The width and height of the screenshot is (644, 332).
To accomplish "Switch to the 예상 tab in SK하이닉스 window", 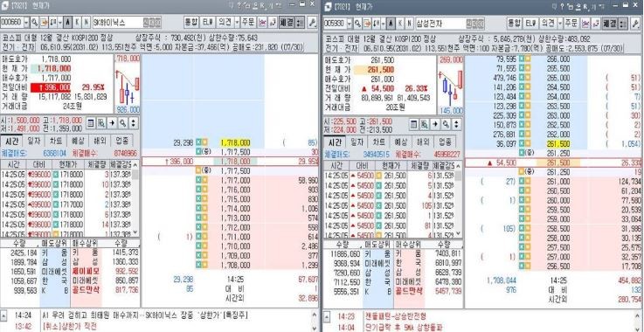I will click(78, 141).
